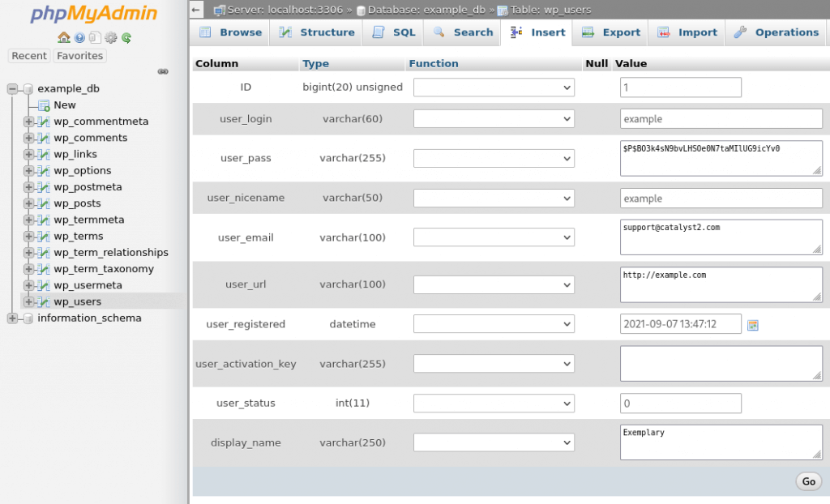Click the phpMyAdmin logo
This screenshot has width=830, height=504.
94,13
